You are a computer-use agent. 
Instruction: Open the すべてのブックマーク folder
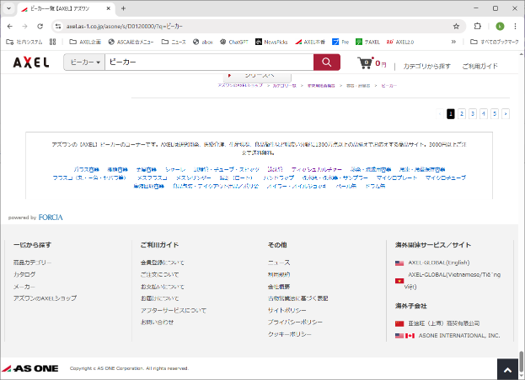pyautogui.click(x=494, y=42)
